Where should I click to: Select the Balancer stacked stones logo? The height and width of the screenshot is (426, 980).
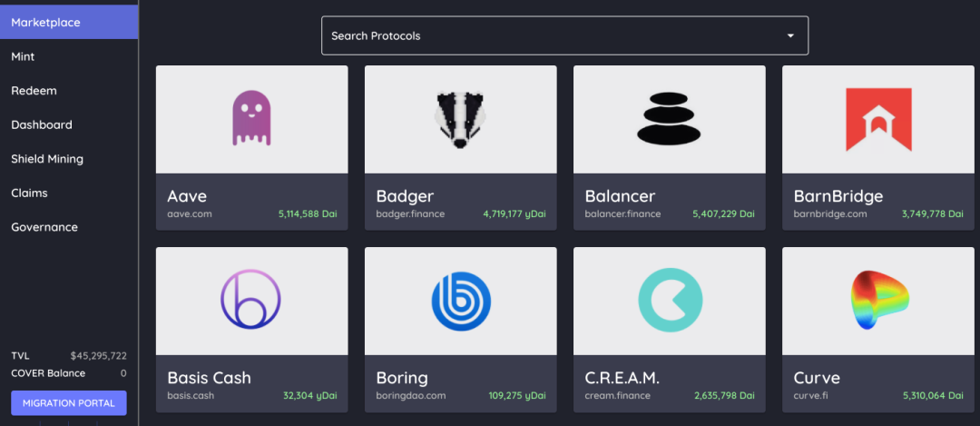pyautogui.click(x=669, y=118)
